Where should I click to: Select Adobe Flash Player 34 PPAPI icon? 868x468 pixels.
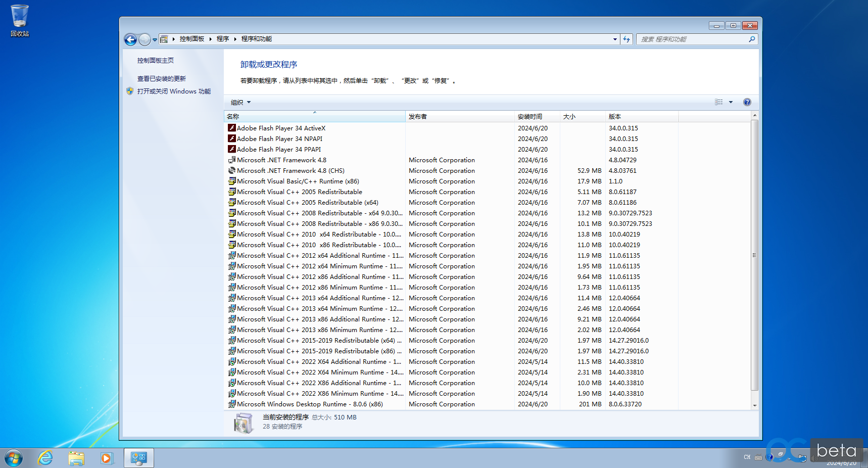[x=232, y=149]
